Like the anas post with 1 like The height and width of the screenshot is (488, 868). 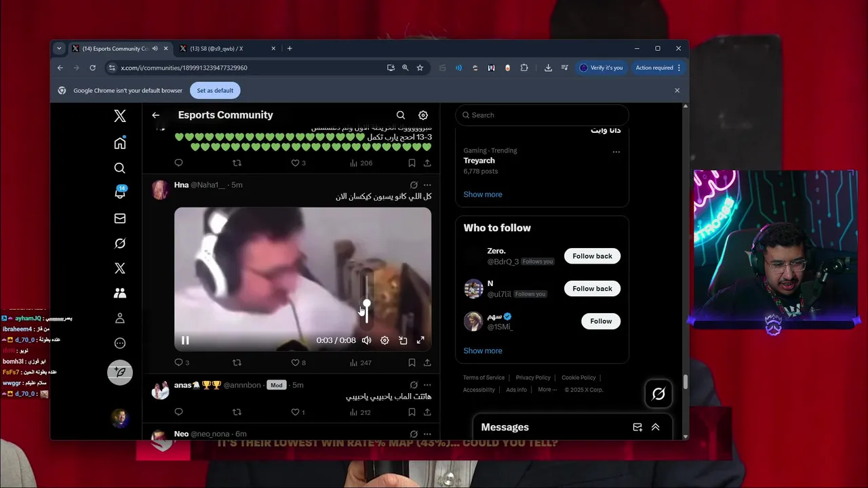pyautogui.click(x=295, y=412)
